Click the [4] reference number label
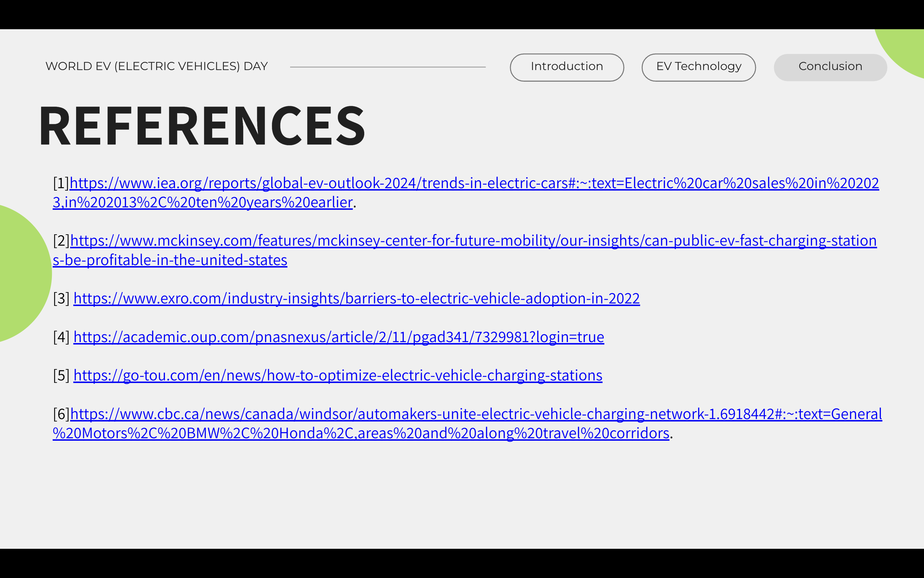Image resolution: width=924 pixels, height=578 pixels. click(61, 337)
